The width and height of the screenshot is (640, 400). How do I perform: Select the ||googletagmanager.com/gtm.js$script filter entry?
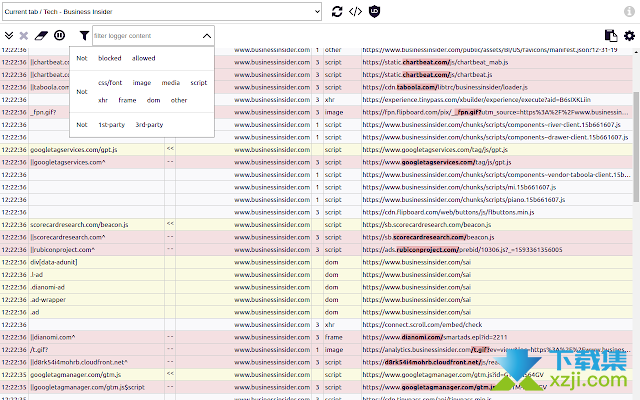(87, 387)
